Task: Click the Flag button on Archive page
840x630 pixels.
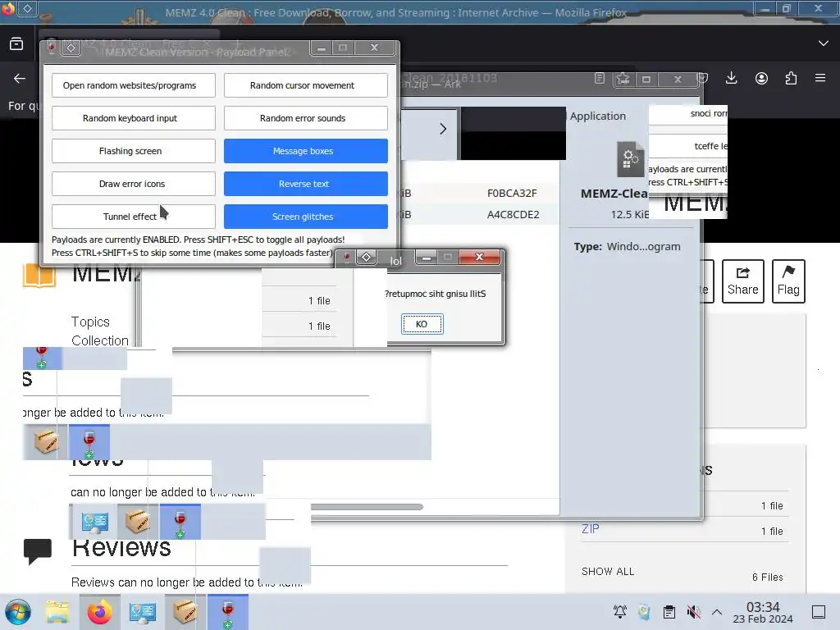Action: point(788,281)
